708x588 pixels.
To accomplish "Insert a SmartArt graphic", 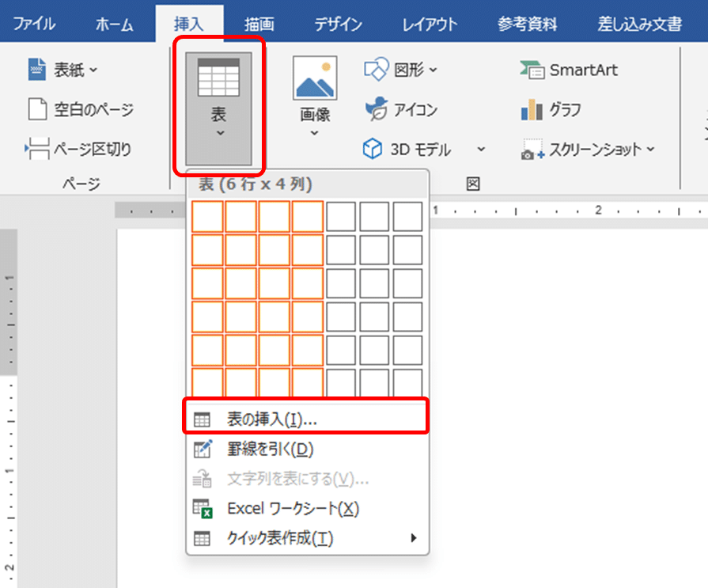I will (569, 70).
